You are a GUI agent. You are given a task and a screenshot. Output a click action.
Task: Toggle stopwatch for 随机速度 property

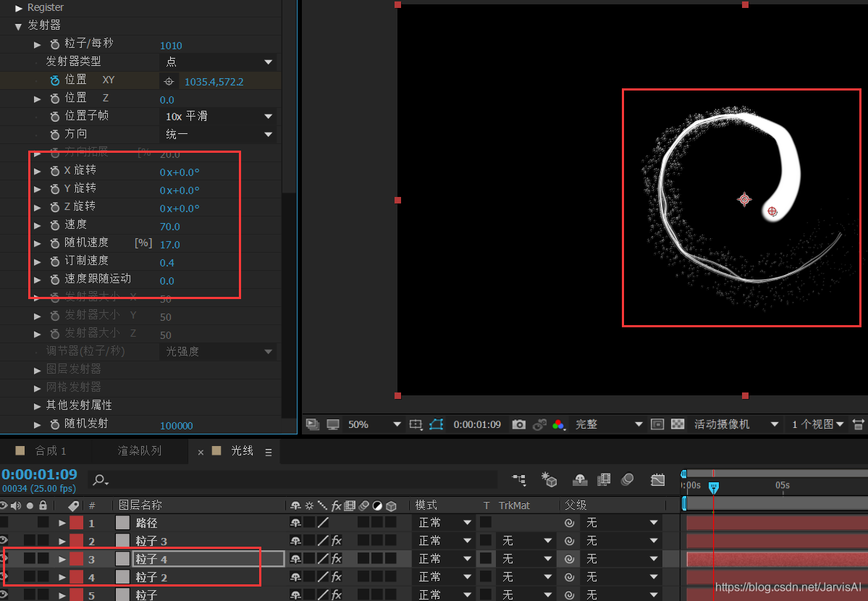(55, 244)
